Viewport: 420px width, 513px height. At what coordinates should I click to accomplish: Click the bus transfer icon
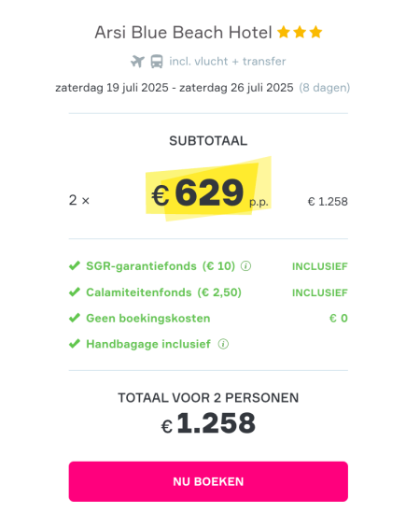pyautogui.click(x=157, y=62)
